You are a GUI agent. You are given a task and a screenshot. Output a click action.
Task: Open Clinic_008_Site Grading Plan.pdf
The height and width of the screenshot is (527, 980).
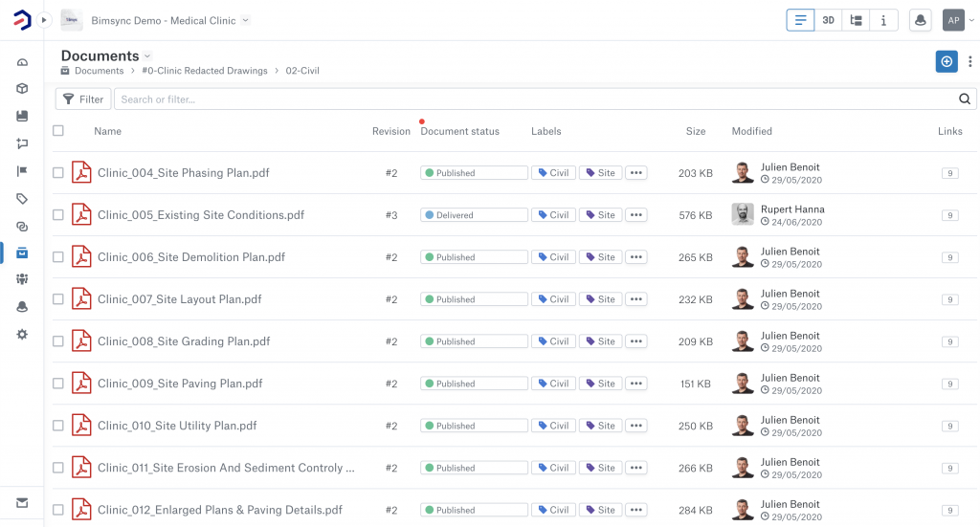(184, 341)
